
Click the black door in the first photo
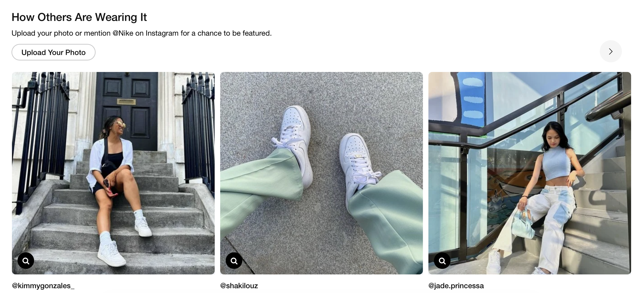click(x=126, y=111)
